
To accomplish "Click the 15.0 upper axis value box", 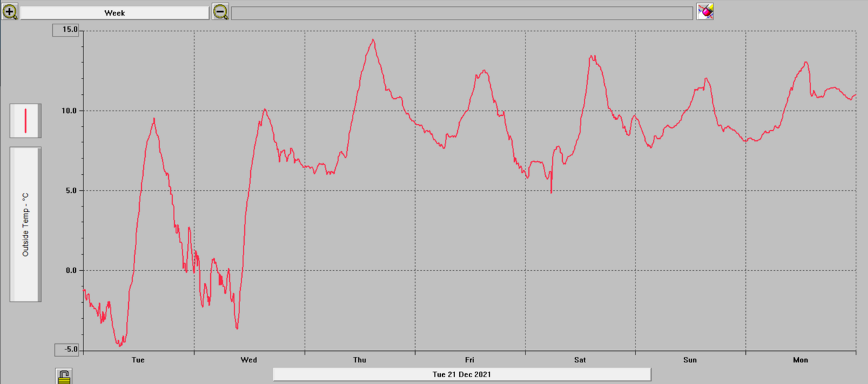I will [x=66, y=30].
